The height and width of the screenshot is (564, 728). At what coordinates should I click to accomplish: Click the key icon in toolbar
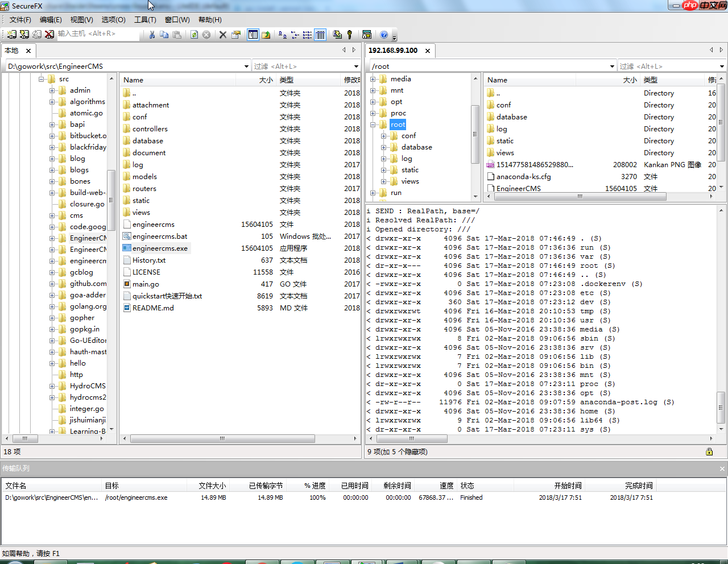[350, 35]
